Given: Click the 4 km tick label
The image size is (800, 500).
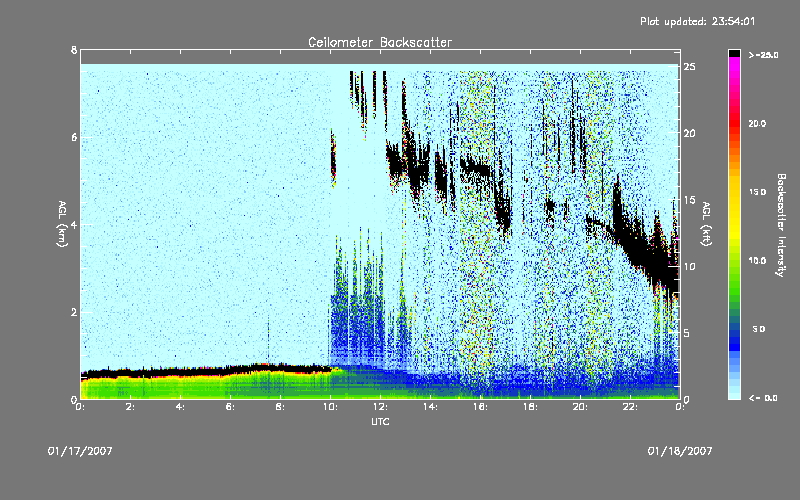Looking at the screenshot, I should 74,224.
